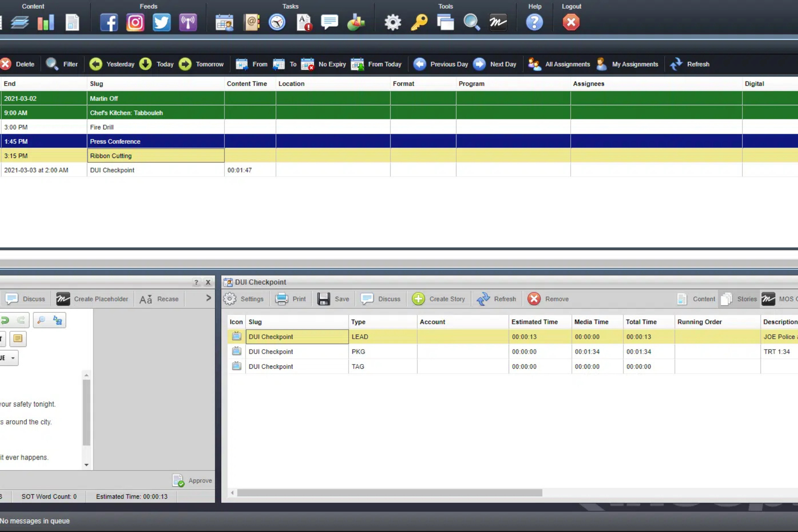
Task: Open the dropdown arrow in editor panel
Action: pos(13,358)
